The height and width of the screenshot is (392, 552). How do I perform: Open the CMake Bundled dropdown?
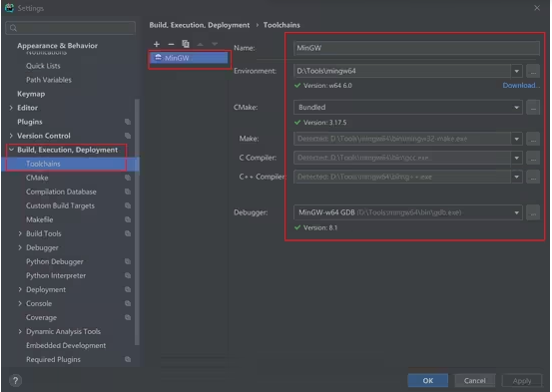pyautogui.click(x=408, y=108)
